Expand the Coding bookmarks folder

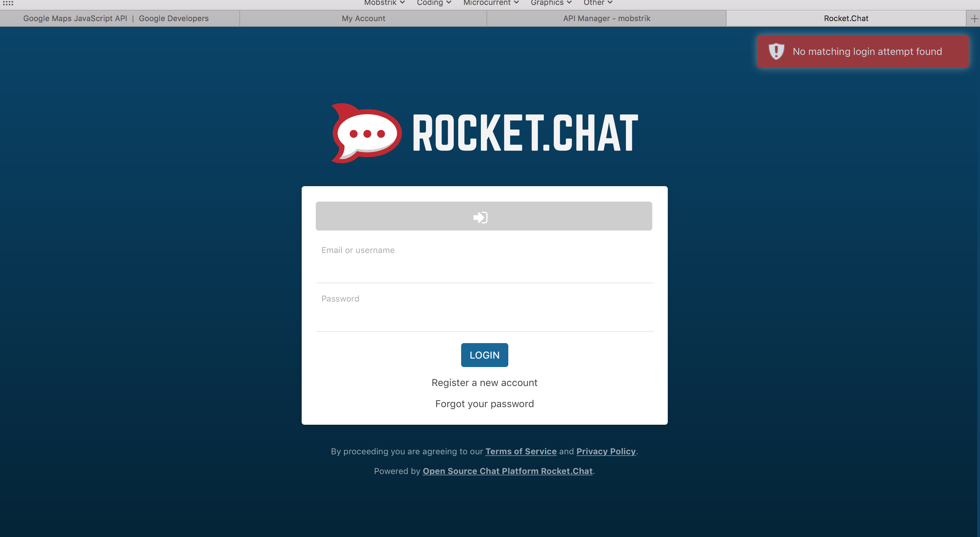[434, 3]
